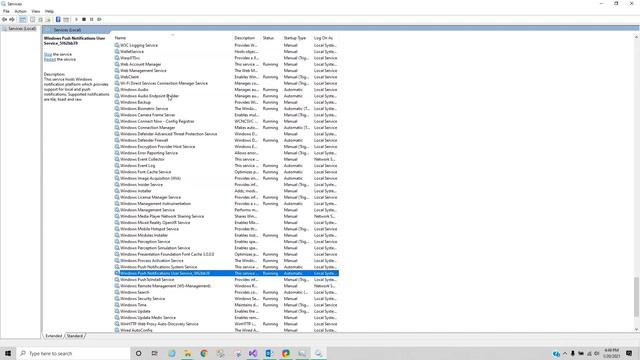Select the Windows Backup service row
This screenshot has width=640, height=360.
tap(227, 102)
